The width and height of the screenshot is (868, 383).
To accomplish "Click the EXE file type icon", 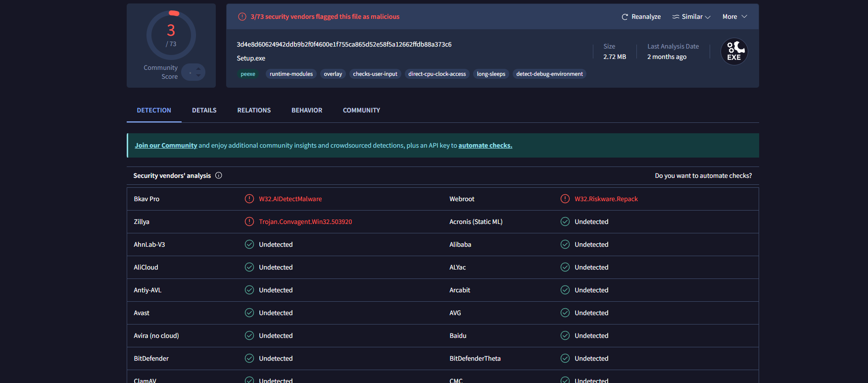I will [734, 52].
